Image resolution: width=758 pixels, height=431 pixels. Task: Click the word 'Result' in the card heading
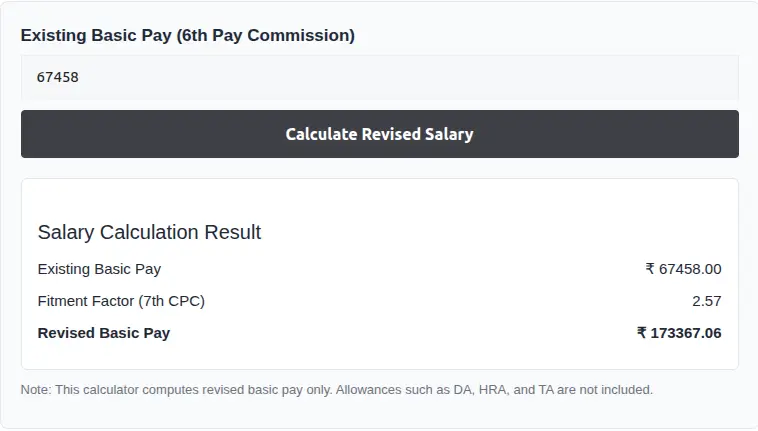coord(233,232)
